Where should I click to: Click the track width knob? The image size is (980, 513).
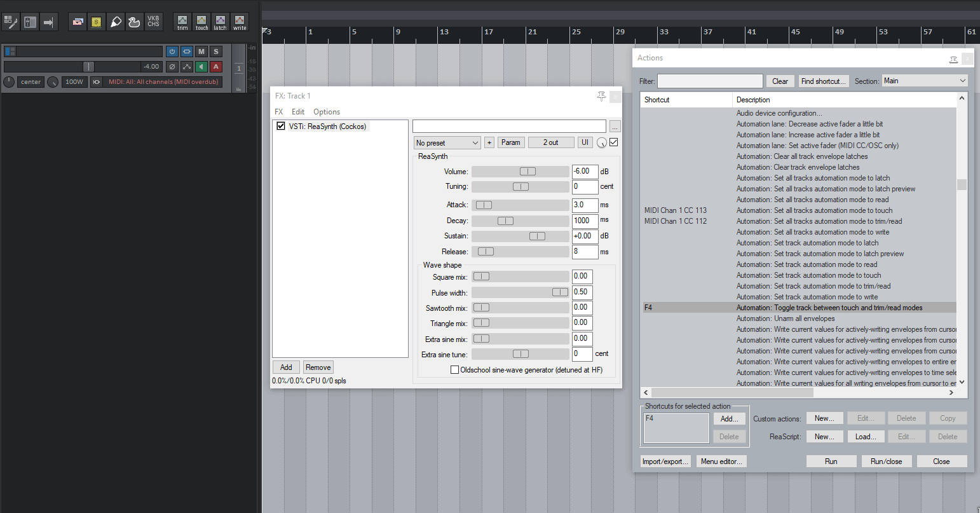[x=53, y=81]
